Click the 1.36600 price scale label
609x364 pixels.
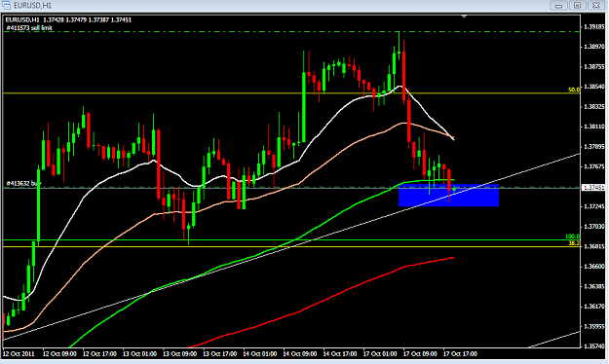point(594,267)
